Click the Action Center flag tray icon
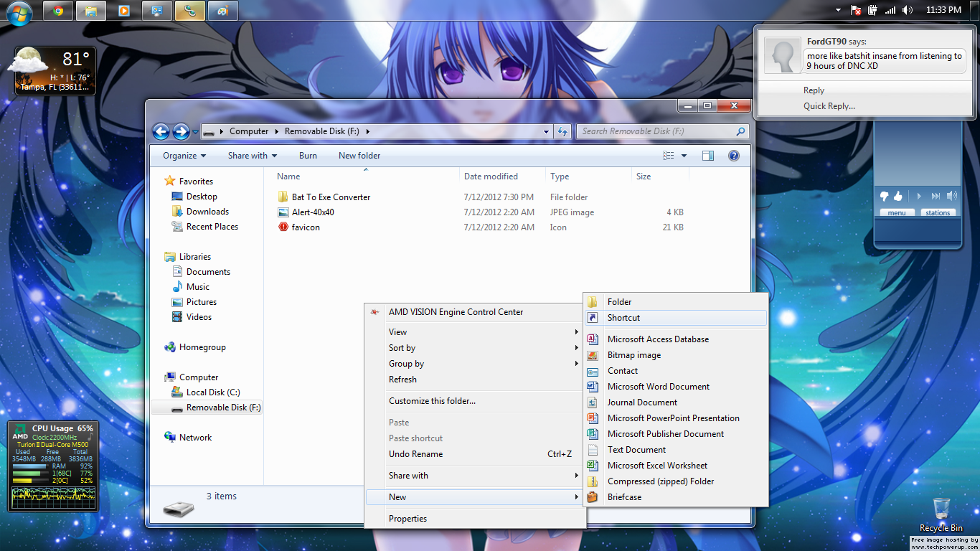This screenshot has width=980, height=551. [x=856, y=10]
